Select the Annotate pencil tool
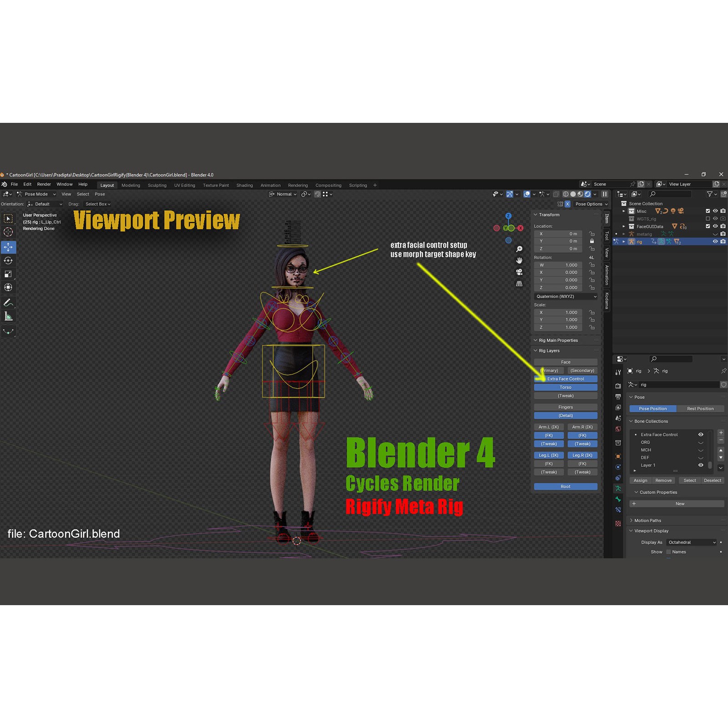Screen dimensions: 728x728 (8, 303)
